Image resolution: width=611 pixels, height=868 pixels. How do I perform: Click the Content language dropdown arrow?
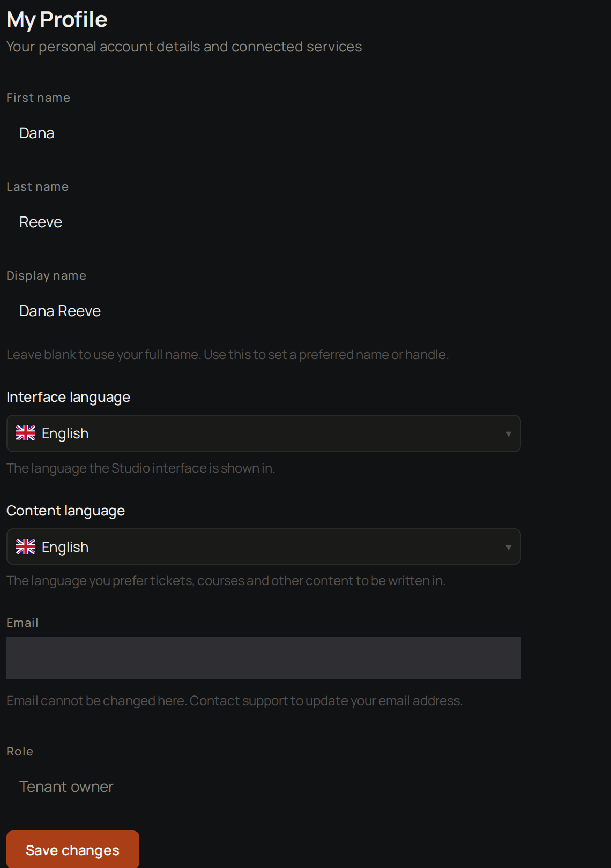coord(508,547)
